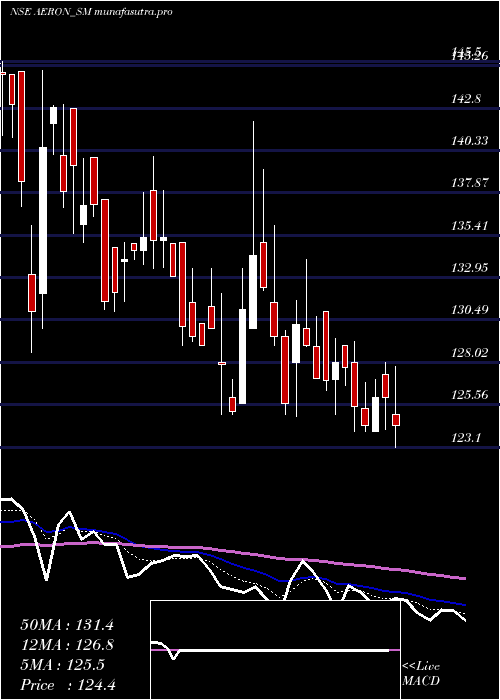Click the 125.56 price level label

click(x=468, y=395)
